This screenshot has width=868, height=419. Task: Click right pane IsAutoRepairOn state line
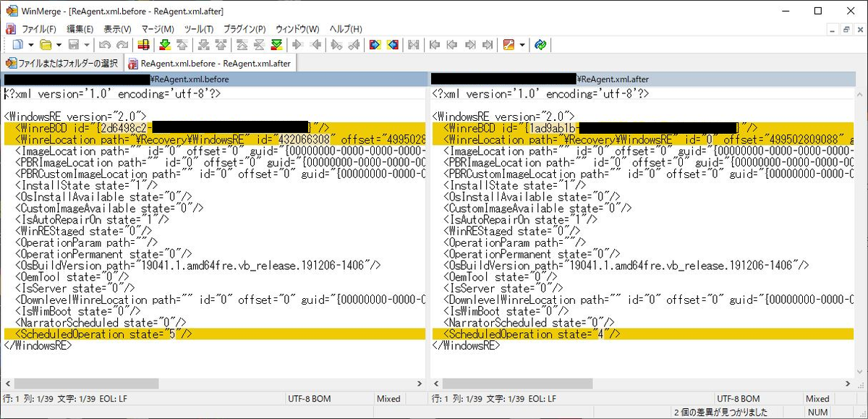[519, 219]
